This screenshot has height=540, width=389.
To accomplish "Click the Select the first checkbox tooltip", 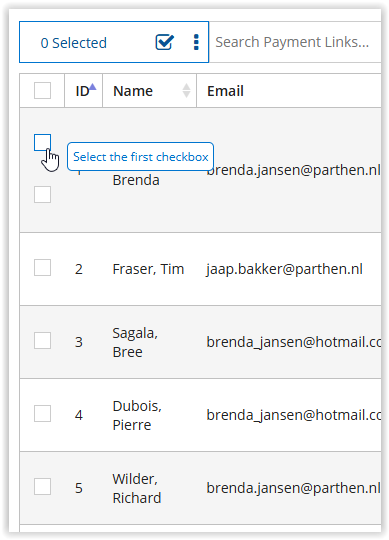I will tap(140, 157).
